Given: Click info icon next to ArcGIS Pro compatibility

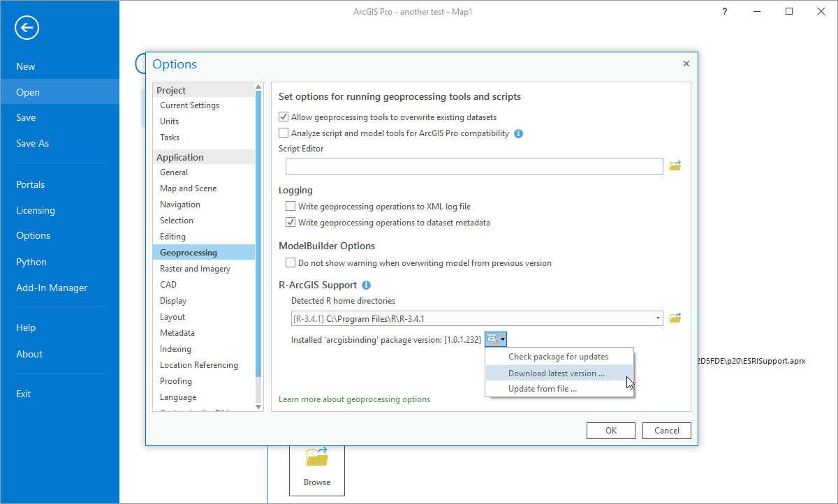Looking at the screenshot, I should [x=519, y=133].
